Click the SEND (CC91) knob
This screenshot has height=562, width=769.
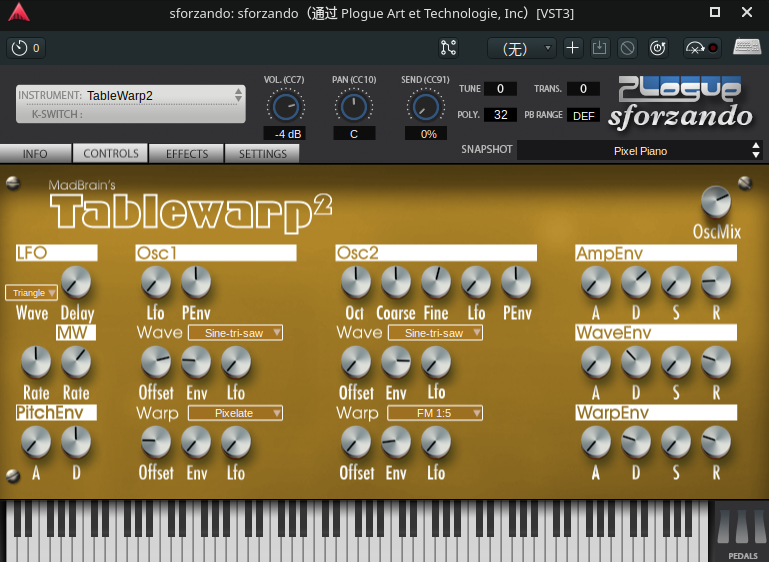point(425,106)
